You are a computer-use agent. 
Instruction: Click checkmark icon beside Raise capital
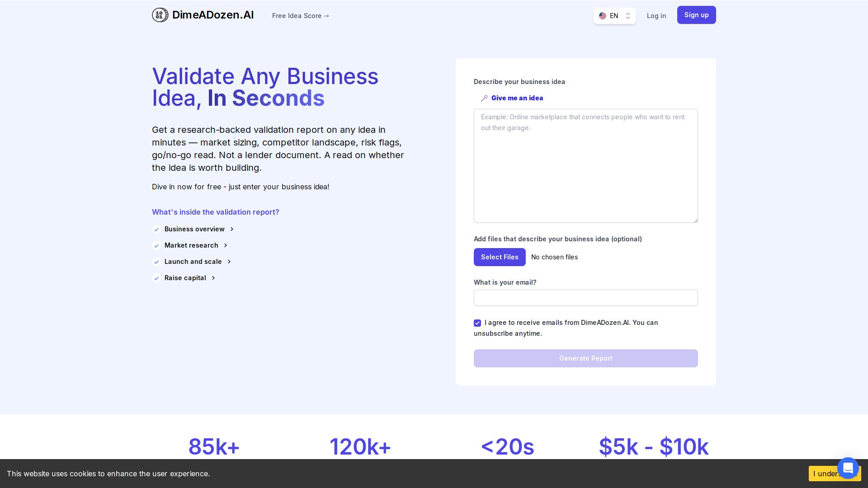click(156, 278)
